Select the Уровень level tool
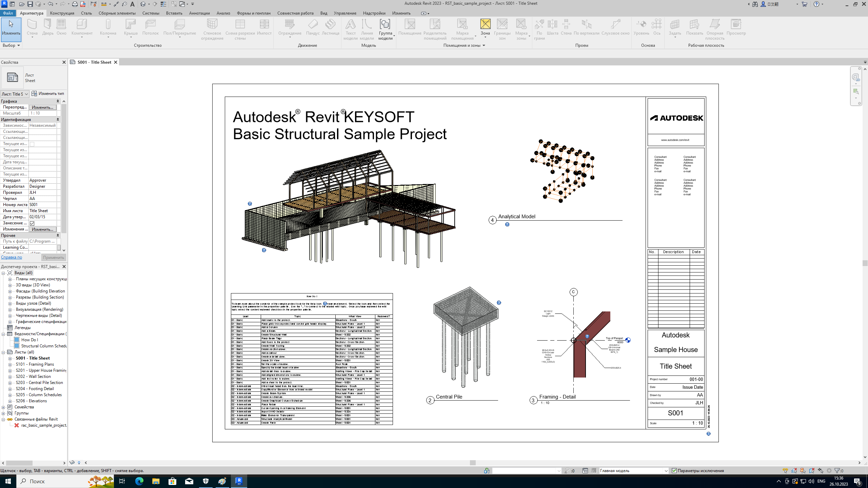Image resolution: width=868 pixels, height=488 pixels. click(641, 27)
